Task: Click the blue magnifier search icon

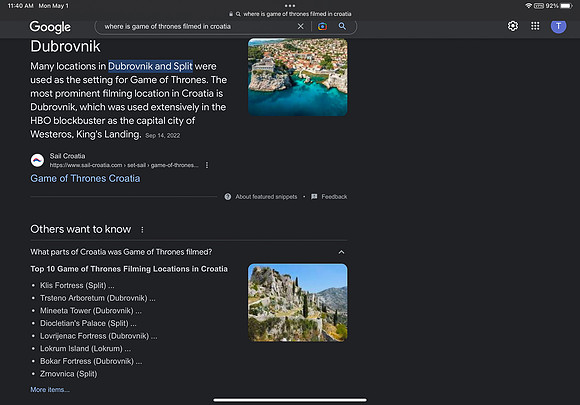Action: point(343,26)
